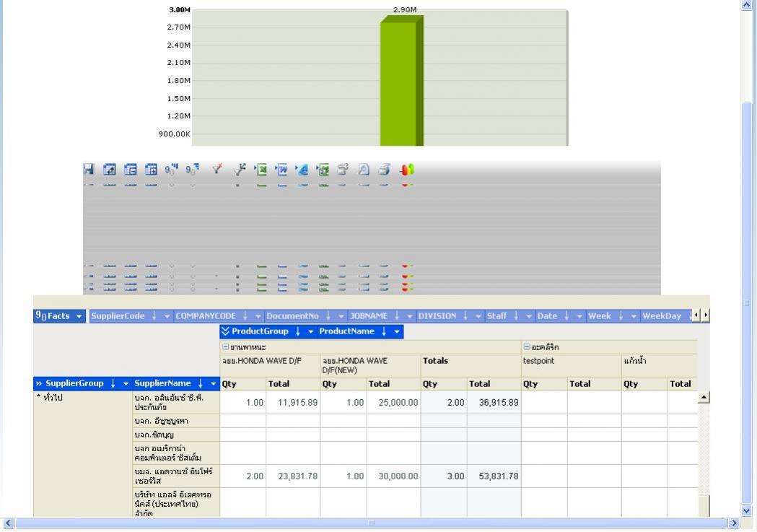Screen dimensions: 757x532
Task: Click the field list scroll-right arrow
Action: 705,315
